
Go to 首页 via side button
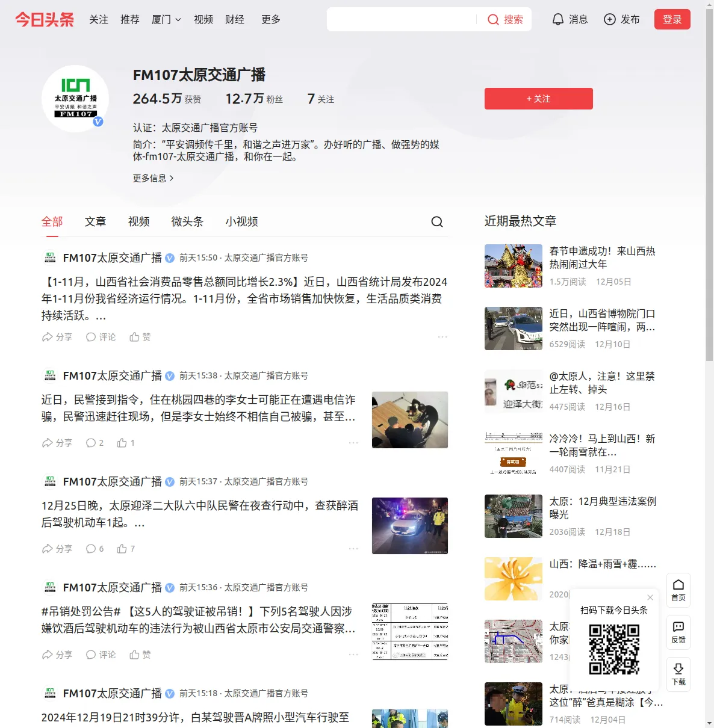[x=678, y=590]
